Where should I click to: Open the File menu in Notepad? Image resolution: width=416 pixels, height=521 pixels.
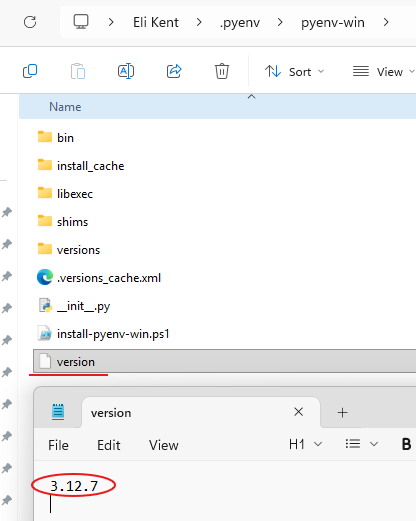[58, 445]
